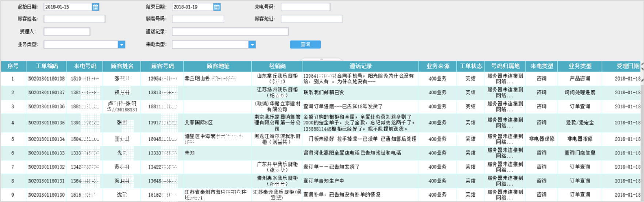
Task: Select the row for order N0201801180134
Action: pyautogui.click(x=321, y=139)
